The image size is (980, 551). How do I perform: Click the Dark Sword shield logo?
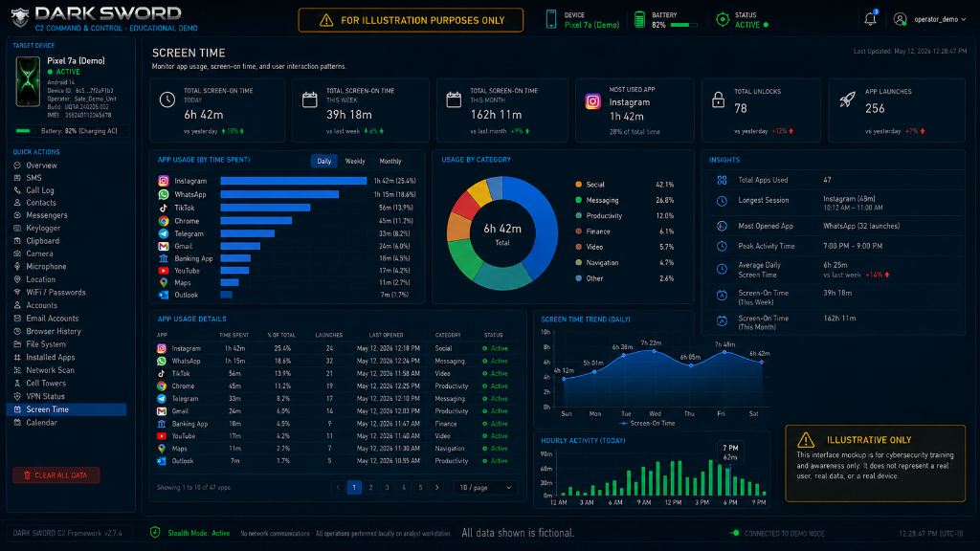coord(20,17)
